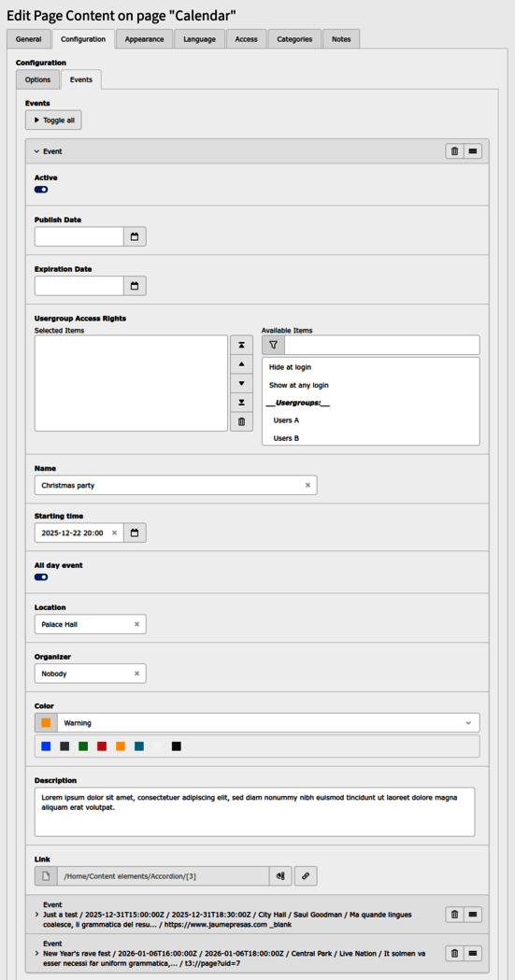Click drag handle of New Year's rave fest
This screenshot has height=980, width=515.
click(x=473, y=953)
